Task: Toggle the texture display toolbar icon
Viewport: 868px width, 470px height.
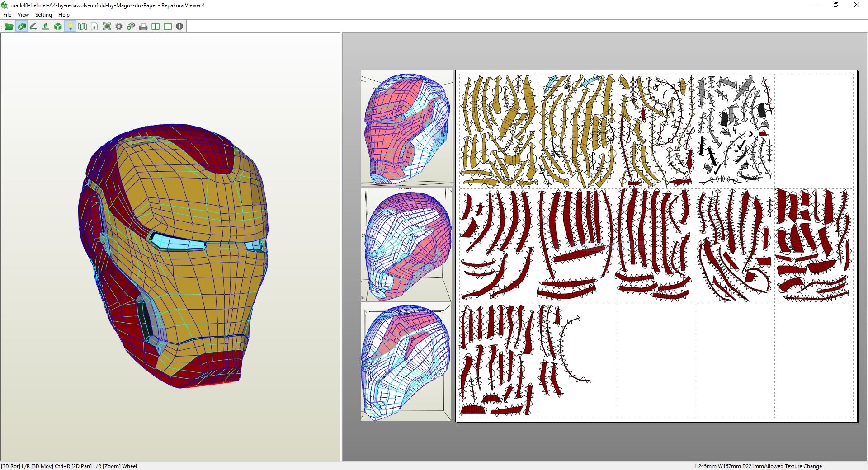Action: coord(21,27)
